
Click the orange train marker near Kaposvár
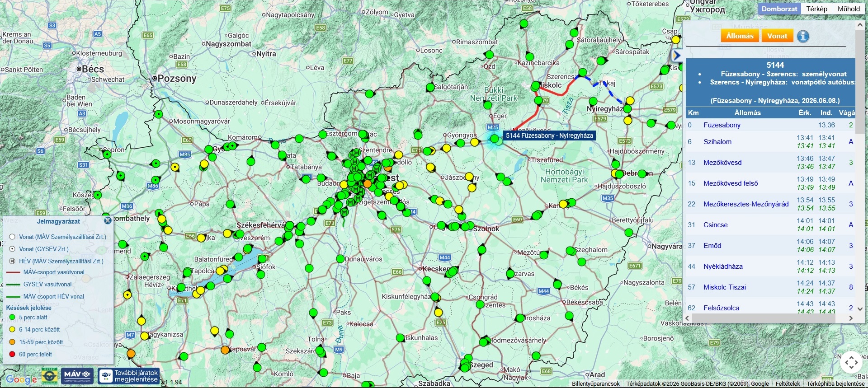(225, 350)
